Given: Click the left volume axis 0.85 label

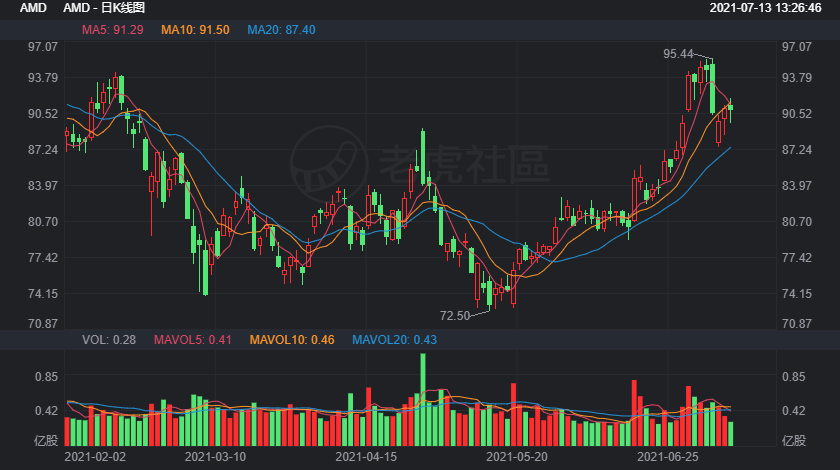Looking at the screenshot, I should (46, 377).
